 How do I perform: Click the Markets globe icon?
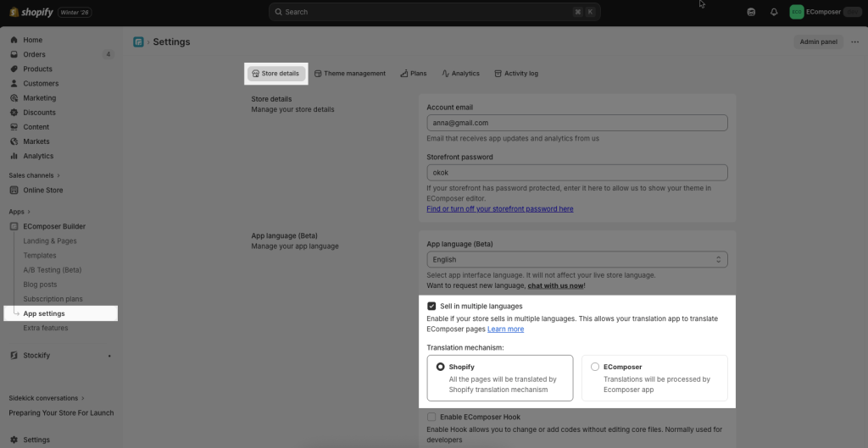[14, 141]
